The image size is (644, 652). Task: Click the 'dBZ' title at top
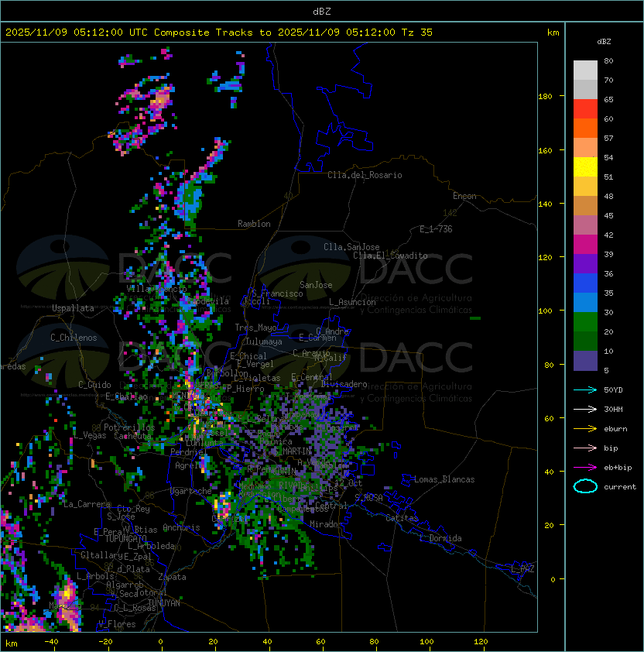click(x=322, y=12)
